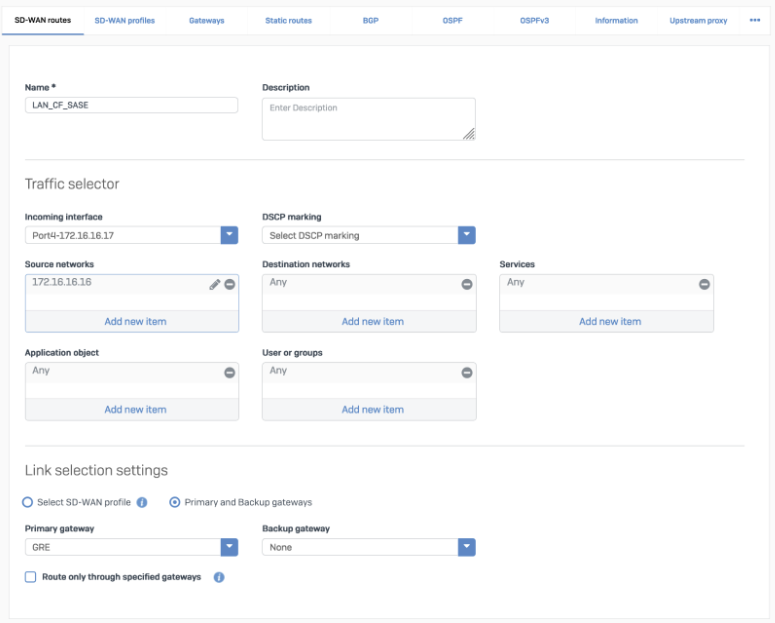Remove the Any entry from Destination networks
This screenshot has width=775, height=623.
pyautogui.click(x=467, y=284)
